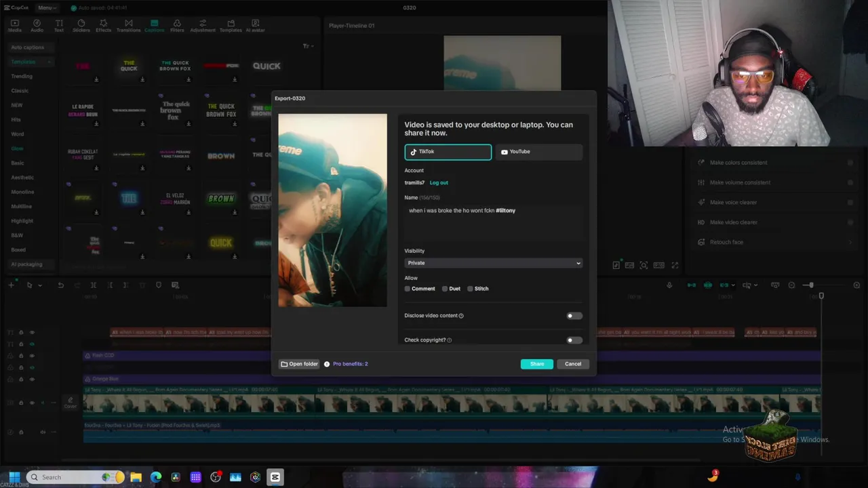Select TikTok as the share platform
Viewport: 868px width, 488px height.
448,152
